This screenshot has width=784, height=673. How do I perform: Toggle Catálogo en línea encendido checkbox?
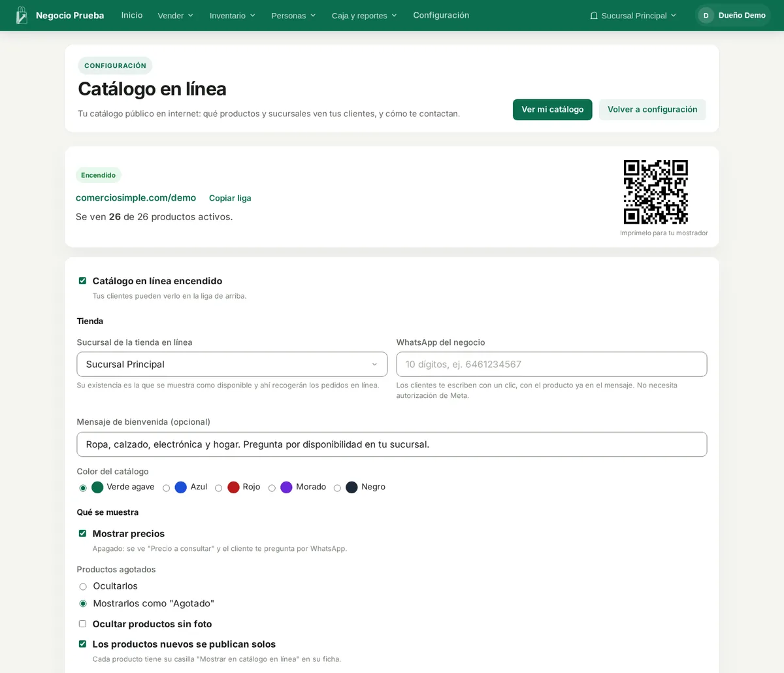tap(82, 281)
